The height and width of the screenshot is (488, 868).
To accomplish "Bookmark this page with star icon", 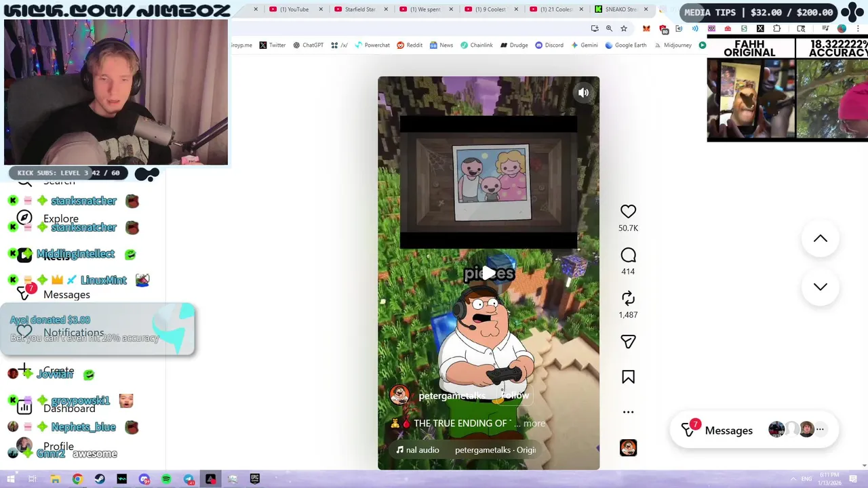I will point(624,28).
